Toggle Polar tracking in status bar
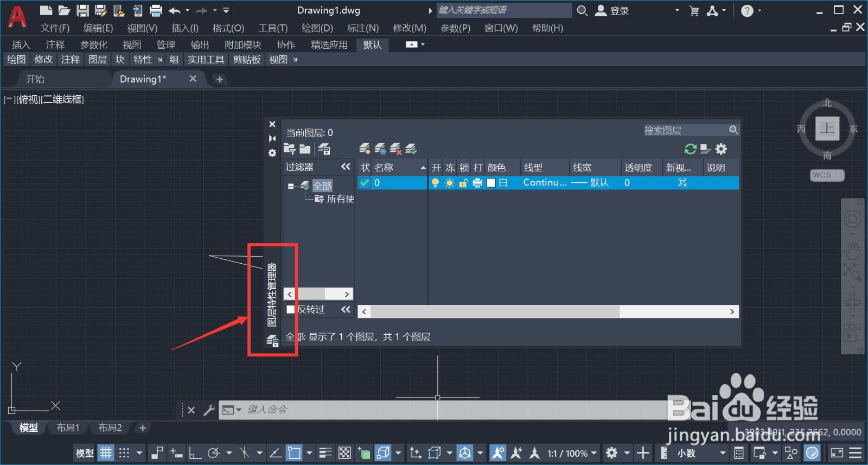The image size is (868, 465). point(214,453)
